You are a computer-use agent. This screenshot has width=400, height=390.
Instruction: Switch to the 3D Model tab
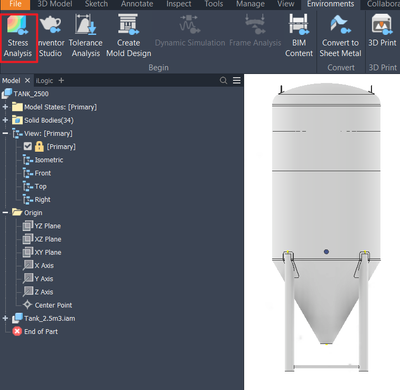click(x=55, y=4)
